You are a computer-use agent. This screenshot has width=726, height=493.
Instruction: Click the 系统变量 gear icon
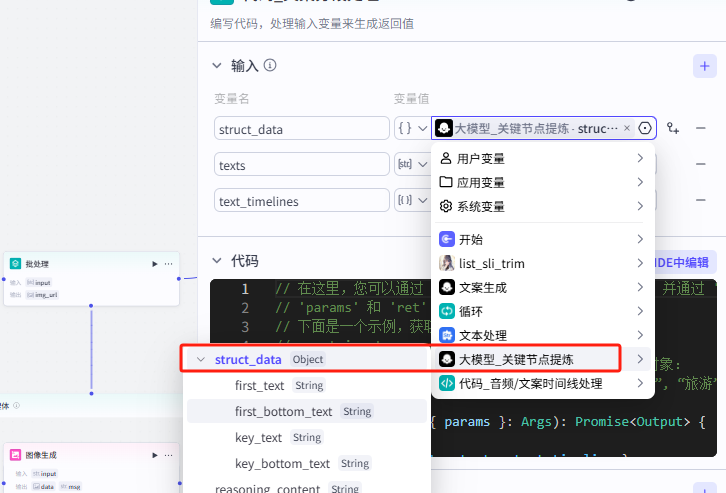click(445, 206)
